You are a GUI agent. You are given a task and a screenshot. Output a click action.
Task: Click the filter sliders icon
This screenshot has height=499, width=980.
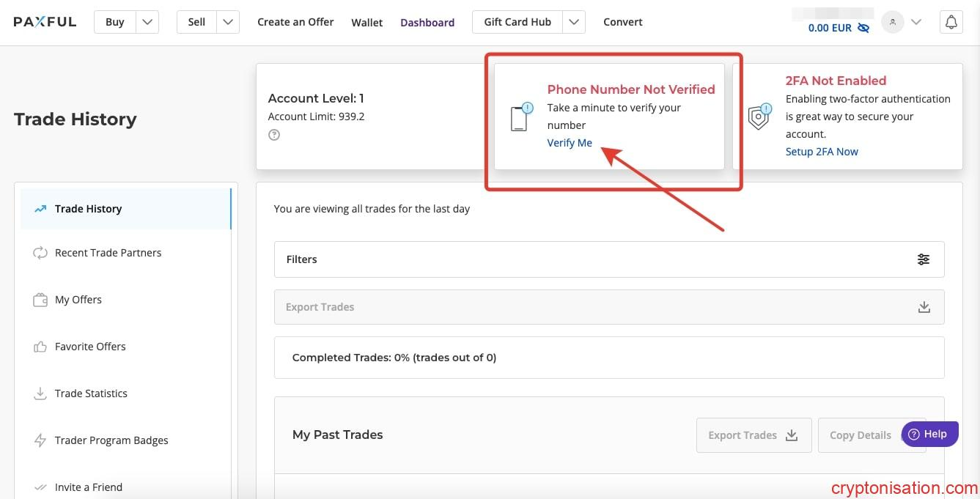(x=924, y=259)
